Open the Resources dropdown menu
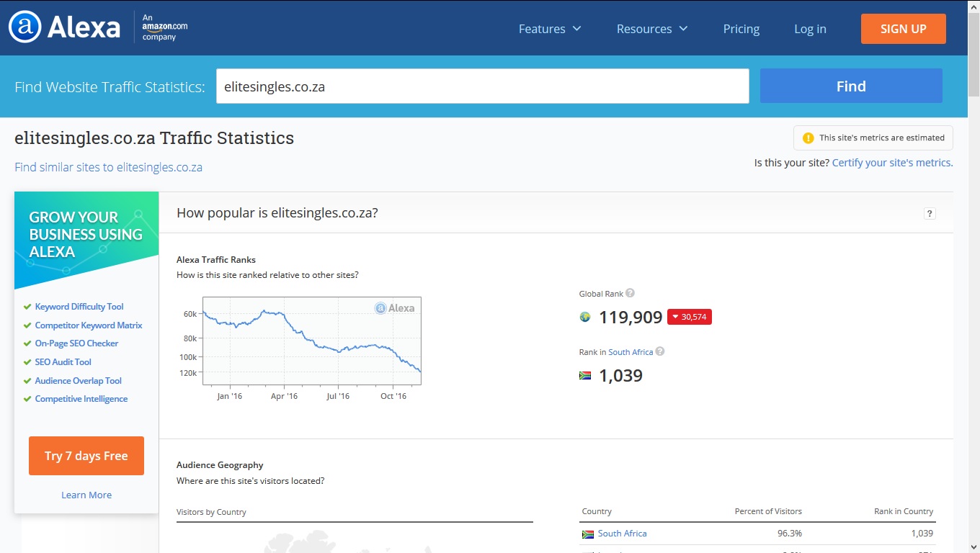The width and height of the screenshot is (980, 553). (652, 29)
